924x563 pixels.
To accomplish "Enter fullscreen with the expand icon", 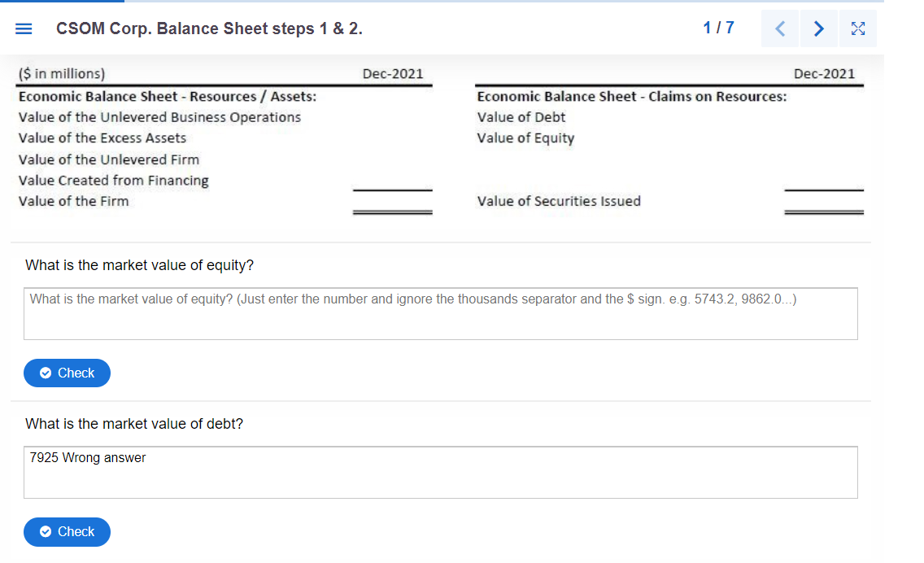I will pyautogui.click(x=858, y=28).
